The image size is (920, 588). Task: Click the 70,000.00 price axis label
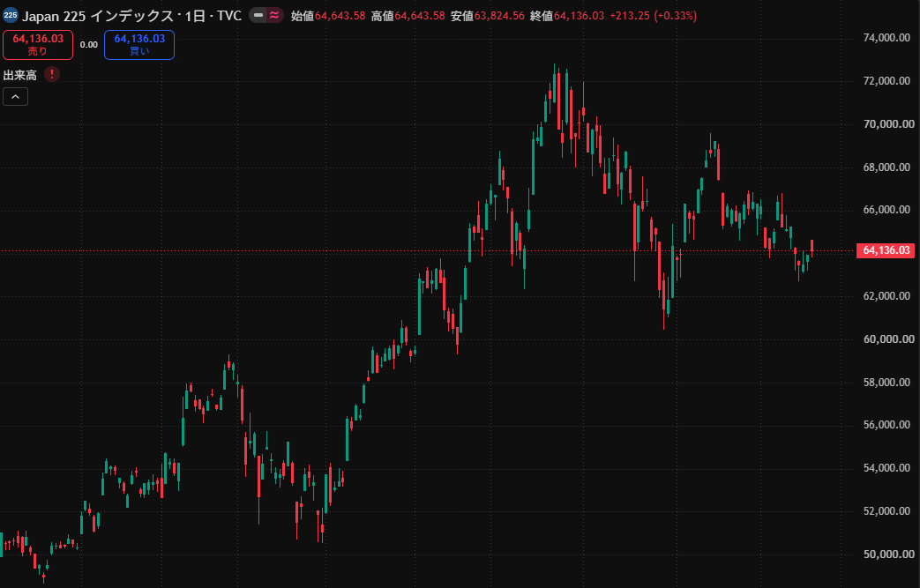(x=888, y=123)
